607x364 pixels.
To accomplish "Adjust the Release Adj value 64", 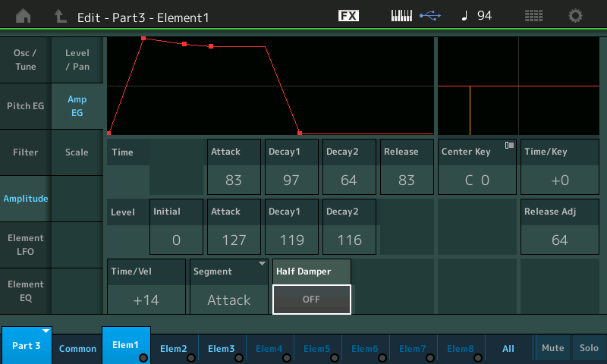I will coord(560,240).
